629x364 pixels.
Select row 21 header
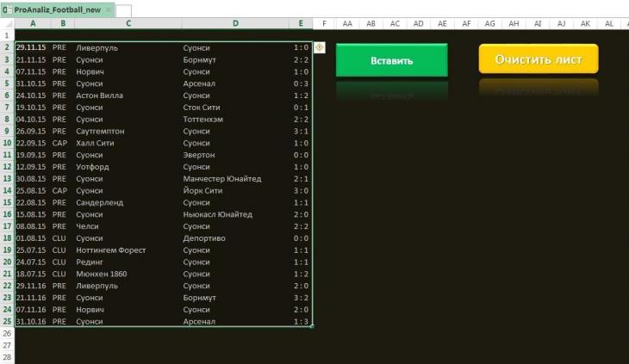coord(7,274)
